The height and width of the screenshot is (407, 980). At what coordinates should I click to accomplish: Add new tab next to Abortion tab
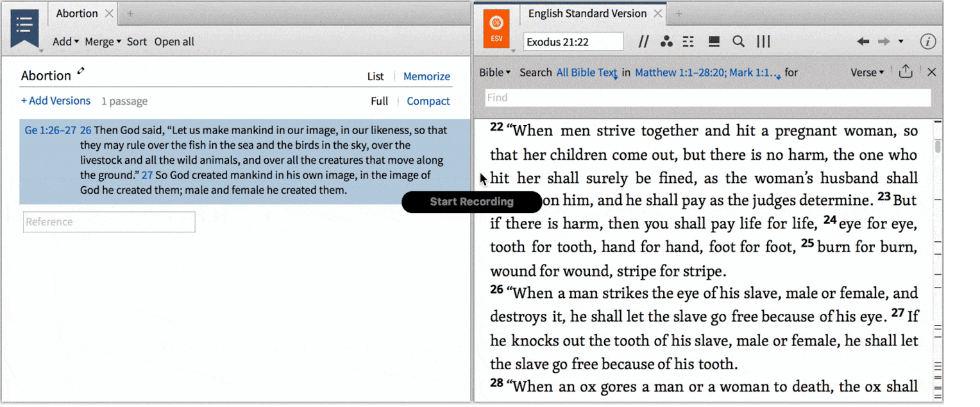[x=130, y=13]
